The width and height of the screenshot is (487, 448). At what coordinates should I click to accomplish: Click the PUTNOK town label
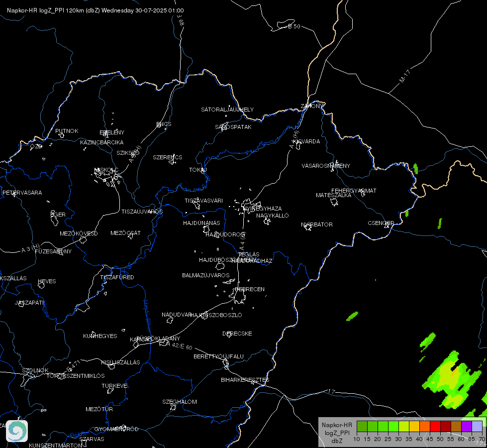tap(67, 131)
